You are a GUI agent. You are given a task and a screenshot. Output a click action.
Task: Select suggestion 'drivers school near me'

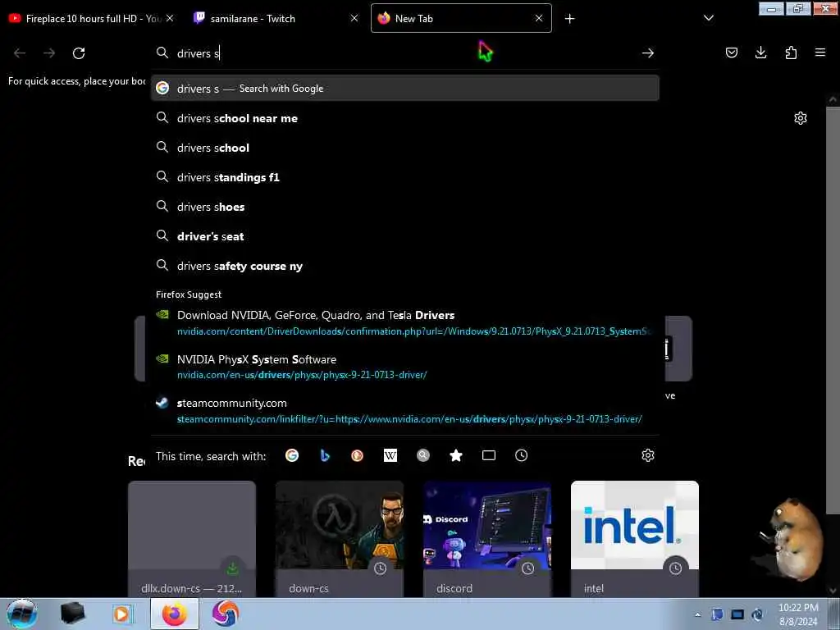(405, 118)
